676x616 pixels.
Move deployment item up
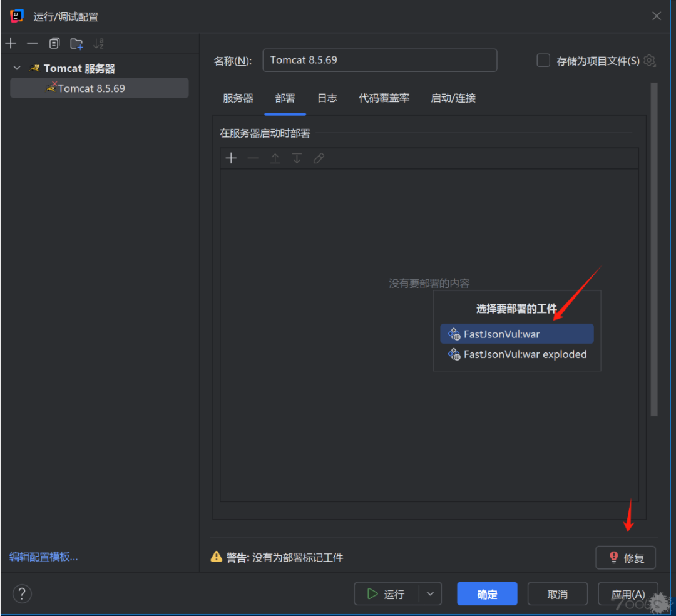click(275, 158)
